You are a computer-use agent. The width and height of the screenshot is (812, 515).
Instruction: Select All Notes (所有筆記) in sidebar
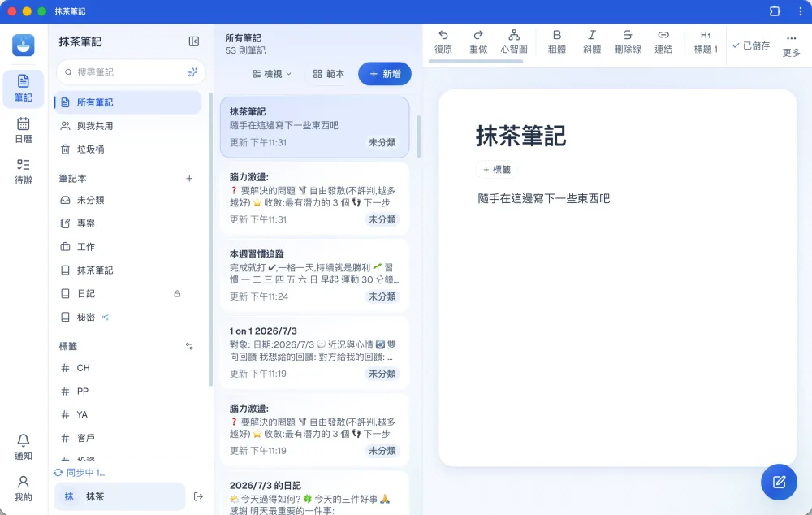(128, 102)
